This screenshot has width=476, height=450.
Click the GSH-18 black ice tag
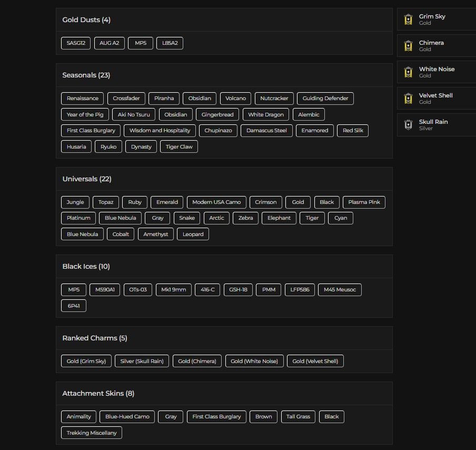238,290
